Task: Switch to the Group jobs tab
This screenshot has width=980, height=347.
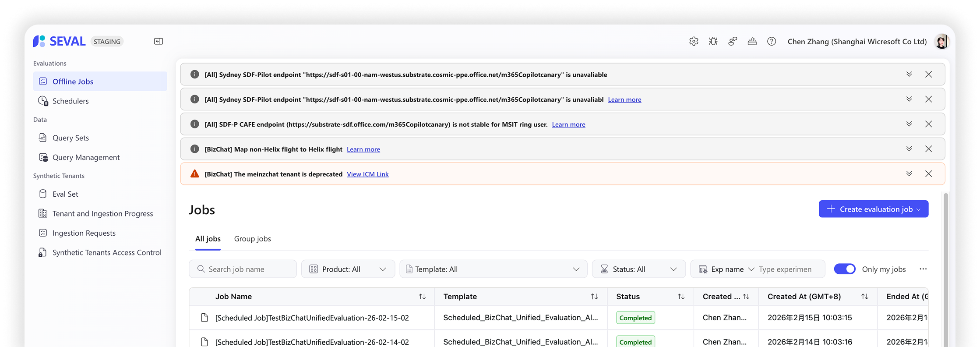Action: click(252, 239)
